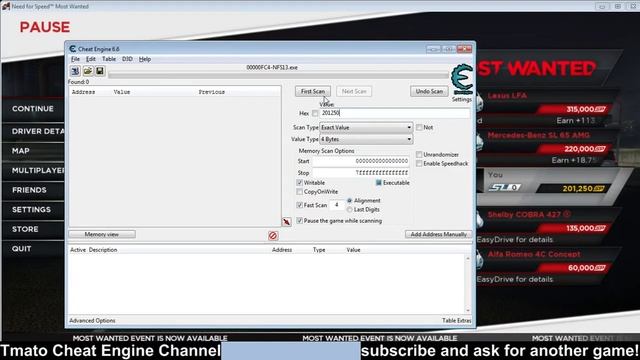Click the open folder toolbar icon
Screen dimensions: 640x360
(88, 71)
